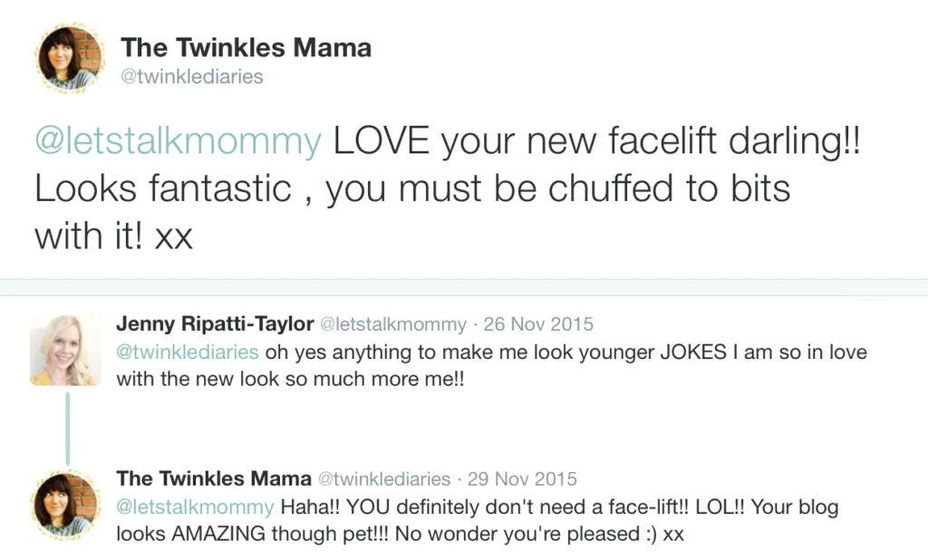The width and height of the screenshot is (928, 560).
Task: Open The Twinkles Mama profile from header name
Action: pyautogui.click(x=246, y=48)
